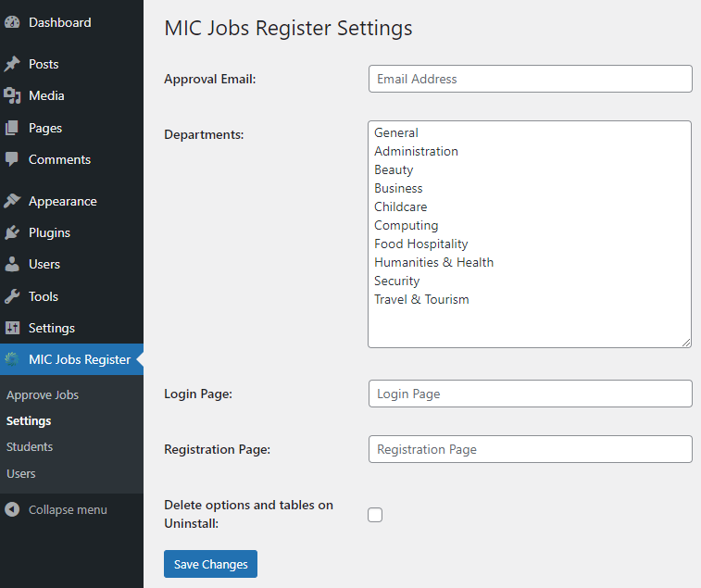
Task: Open the Settings text link under Tools
Action: point(51,328)
